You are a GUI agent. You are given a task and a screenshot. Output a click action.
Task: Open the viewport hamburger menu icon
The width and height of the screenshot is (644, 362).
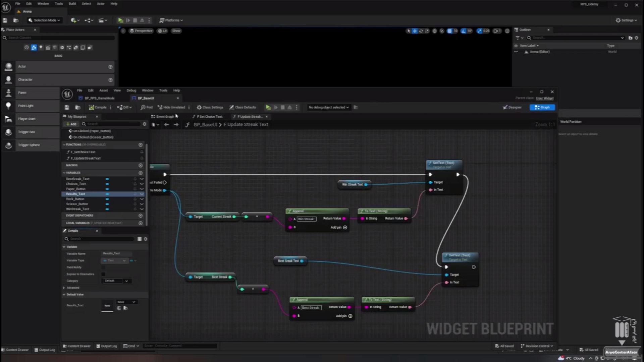[123, 31]
